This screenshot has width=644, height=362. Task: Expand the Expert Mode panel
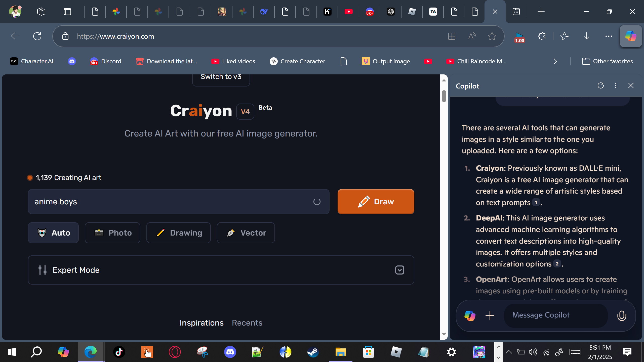pos(399,270)
